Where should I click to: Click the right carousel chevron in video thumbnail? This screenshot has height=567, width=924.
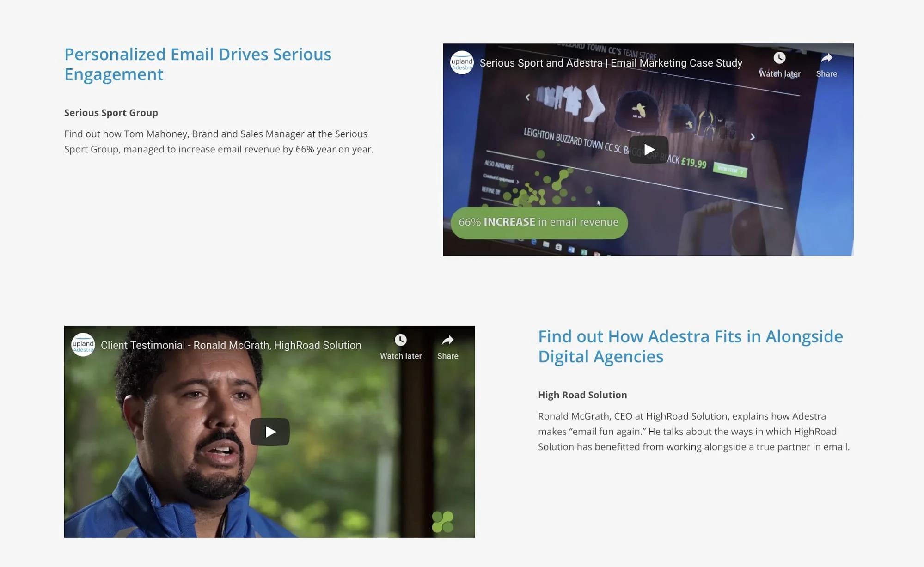tap(753, 137)
